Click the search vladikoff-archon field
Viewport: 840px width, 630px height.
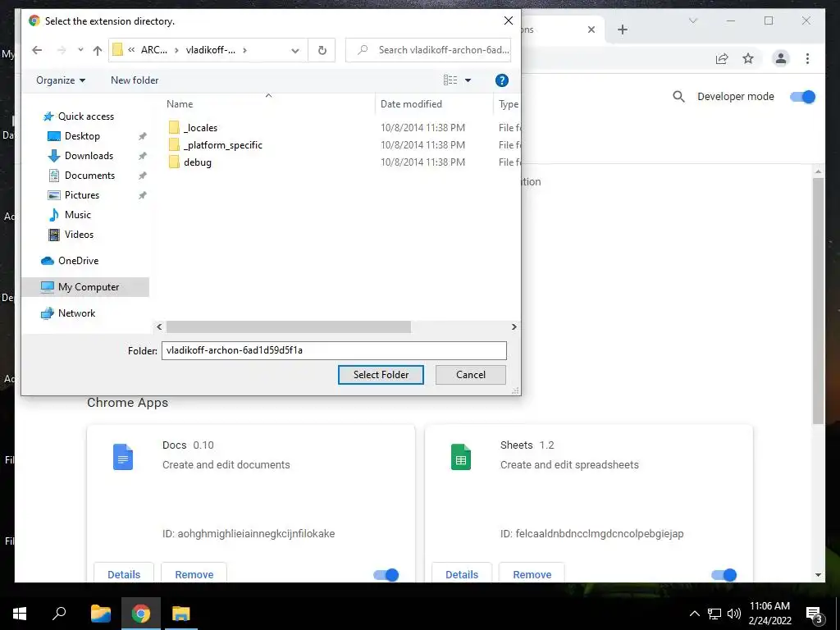428,50
